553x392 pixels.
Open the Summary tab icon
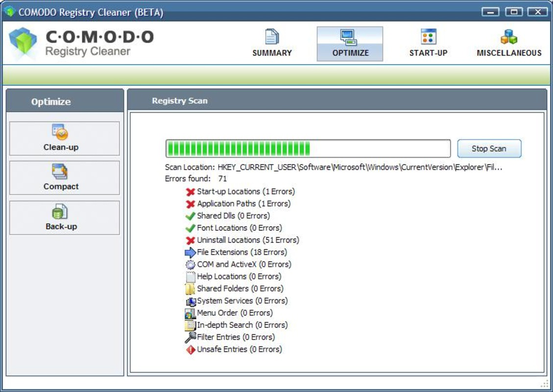(x=272, y=36)
